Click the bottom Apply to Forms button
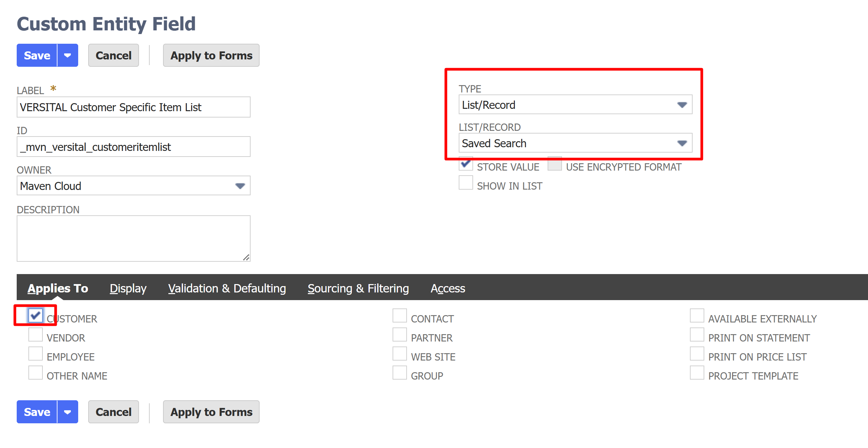Viewport: 868px width, 448px height. (x=211, y=412)
